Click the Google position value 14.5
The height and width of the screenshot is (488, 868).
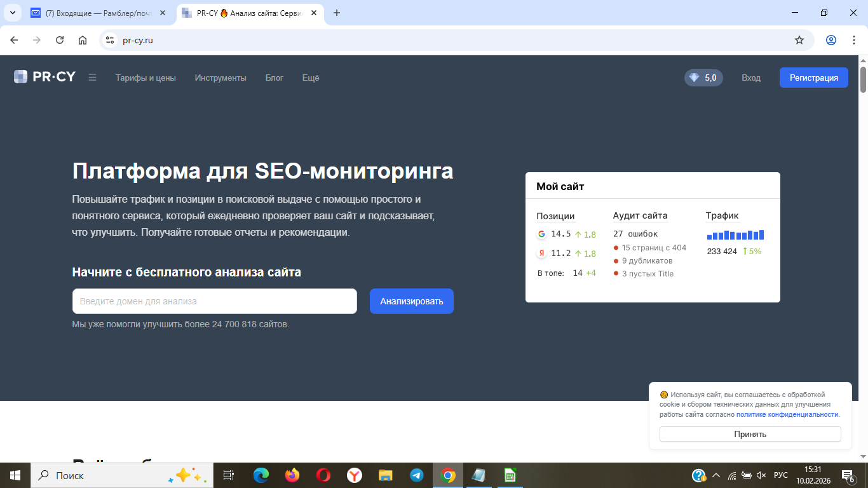(x=561, y=234)
